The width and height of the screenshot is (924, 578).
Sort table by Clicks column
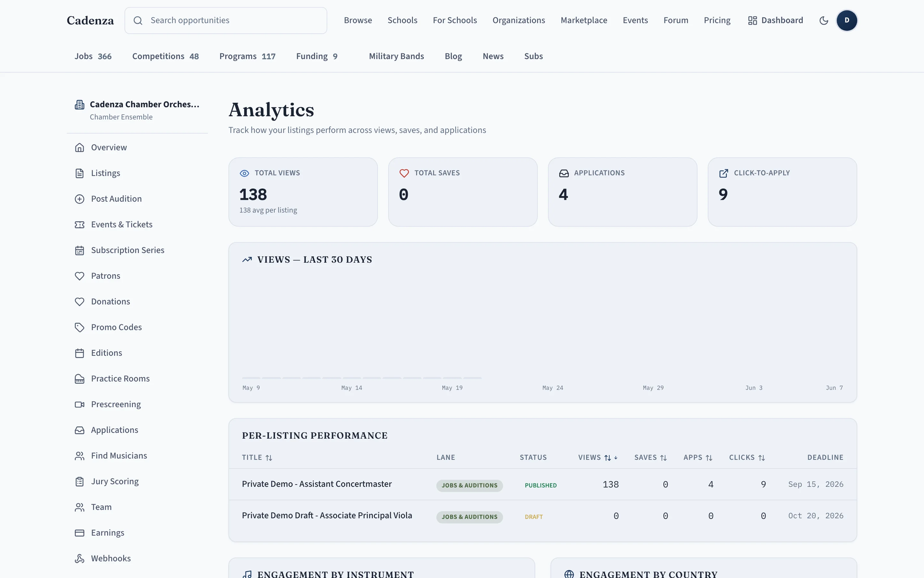click(747, 458)
